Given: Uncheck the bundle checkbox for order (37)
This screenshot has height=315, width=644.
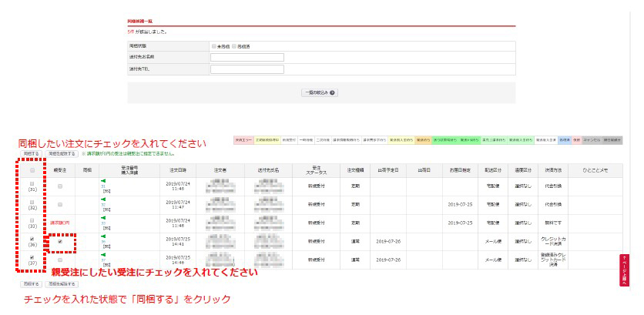Looking at the screenshot, I should pos(32,258).
